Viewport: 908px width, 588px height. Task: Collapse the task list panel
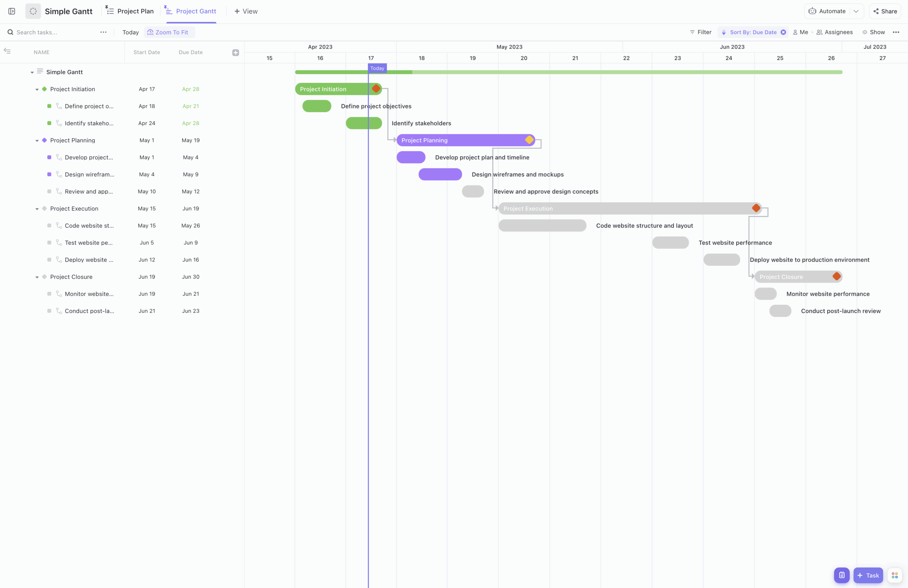pos(7,50)
